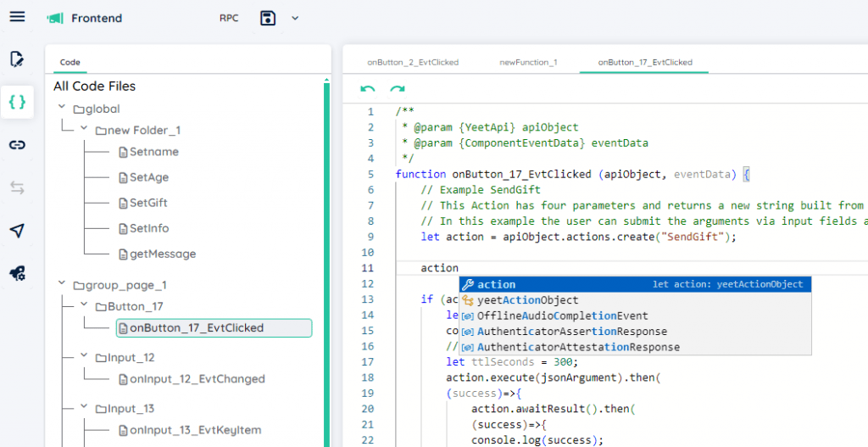Click the save disk icon
The image size is (868, 447).
pyautogui.click(x=269, y=18)
